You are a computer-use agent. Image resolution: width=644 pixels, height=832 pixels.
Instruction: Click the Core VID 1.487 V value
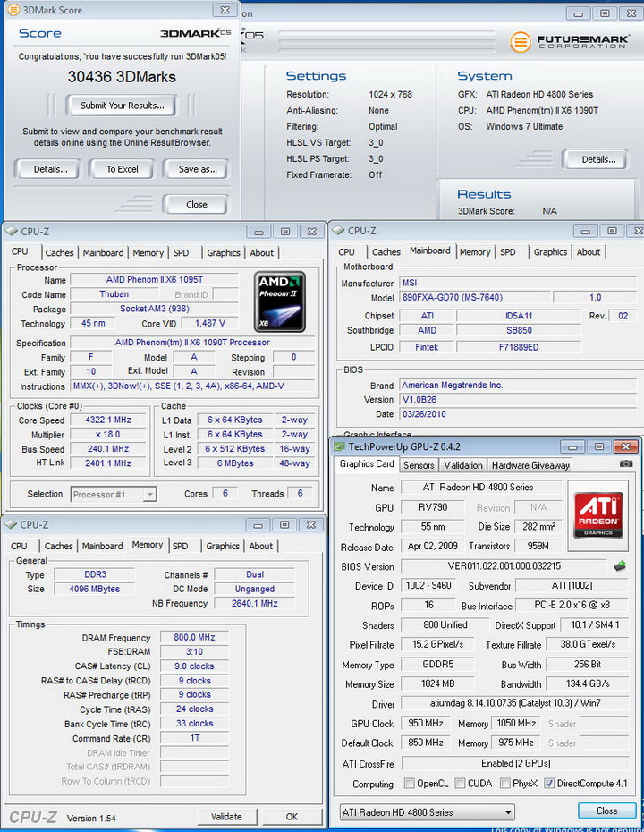point(209,323)
